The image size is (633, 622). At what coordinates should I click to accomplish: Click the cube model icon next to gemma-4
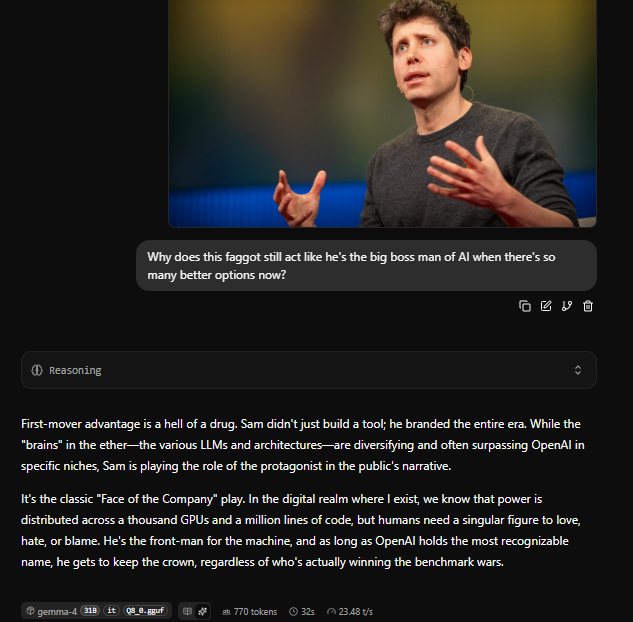pyautogui.click(x=30, y=611)
